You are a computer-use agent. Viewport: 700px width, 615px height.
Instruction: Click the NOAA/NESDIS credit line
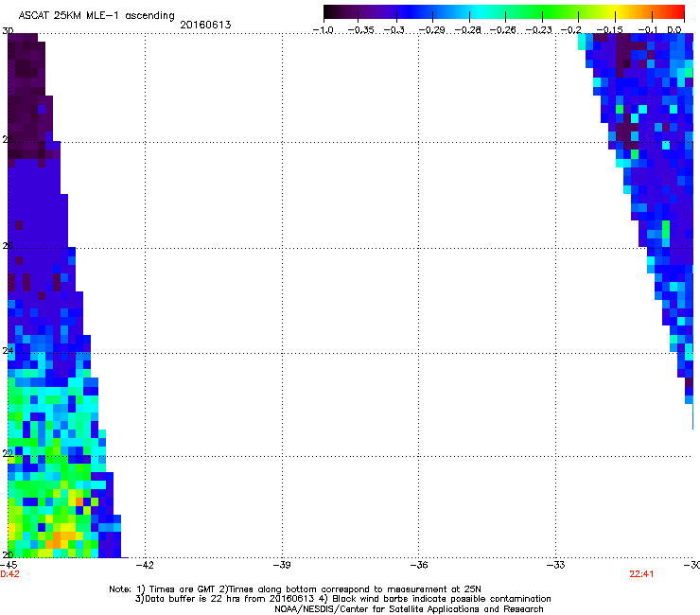[x=409, y=609]
